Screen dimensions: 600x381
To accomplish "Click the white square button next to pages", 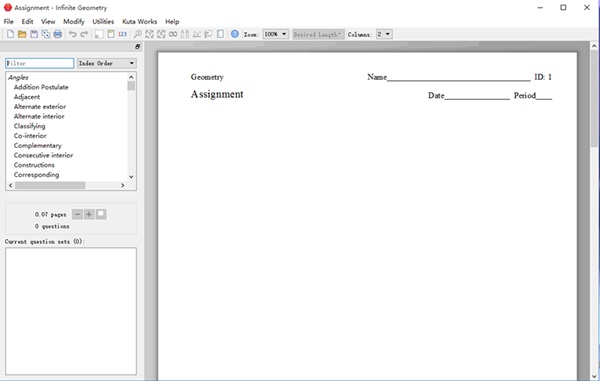I will coord(101,214).
